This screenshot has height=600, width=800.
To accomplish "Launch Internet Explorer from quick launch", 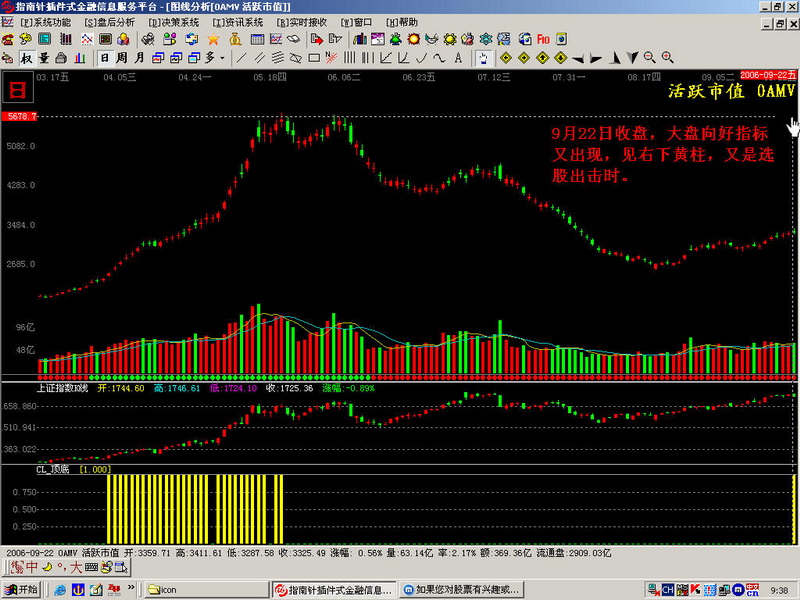I will tap(60, 590).
